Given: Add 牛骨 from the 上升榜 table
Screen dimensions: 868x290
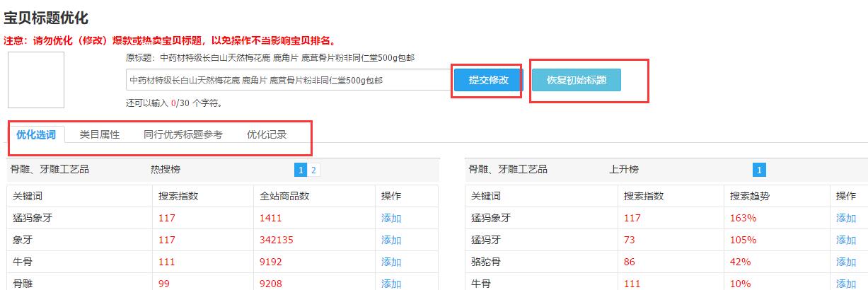Looking at the screenshot, I should [846, 284].
